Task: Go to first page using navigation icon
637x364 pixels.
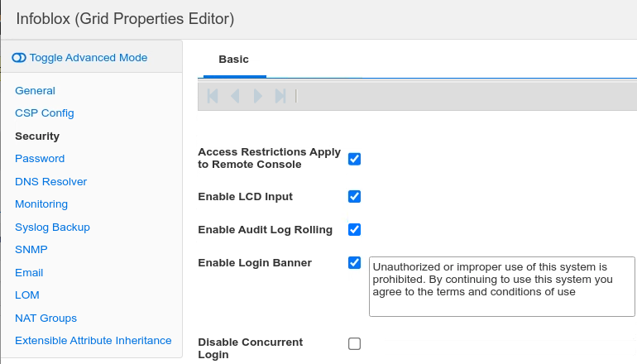Action: tap(213, 96)
